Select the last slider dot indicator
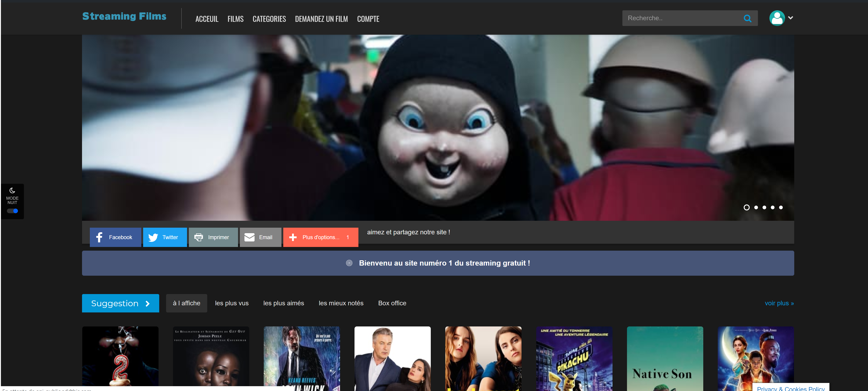868x391 pixels. click(x=781, y=208)
